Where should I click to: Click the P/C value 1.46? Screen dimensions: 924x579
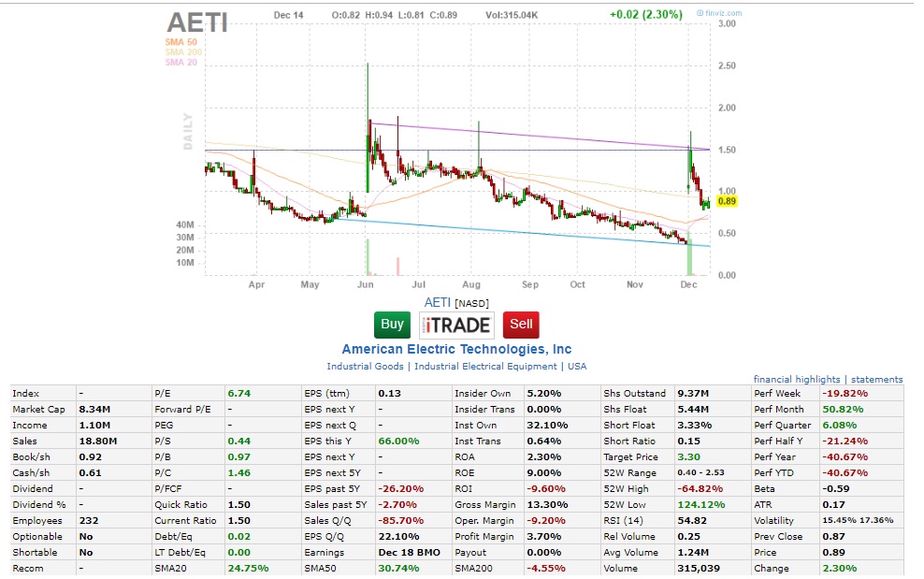[x=239, y=473]
